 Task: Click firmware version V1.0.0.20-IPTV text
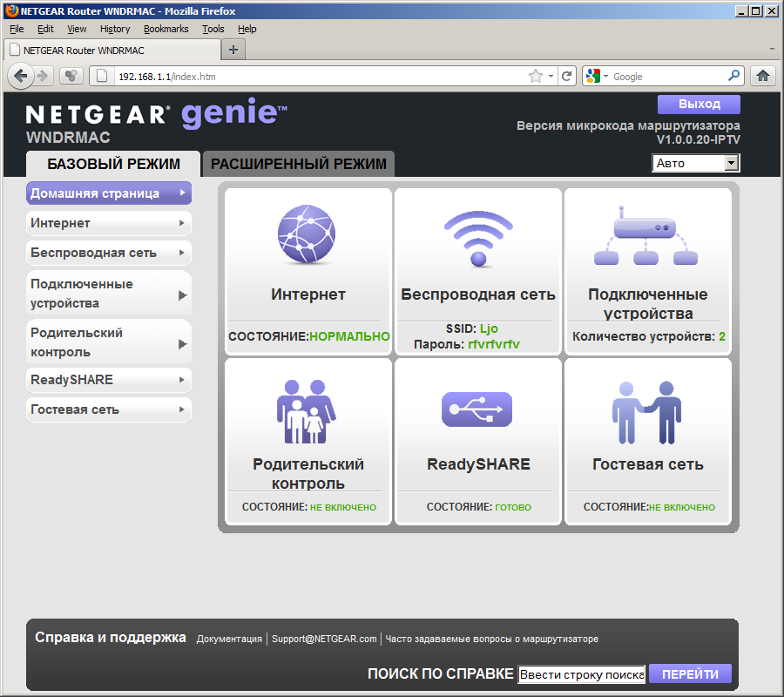tap(698, 139)
